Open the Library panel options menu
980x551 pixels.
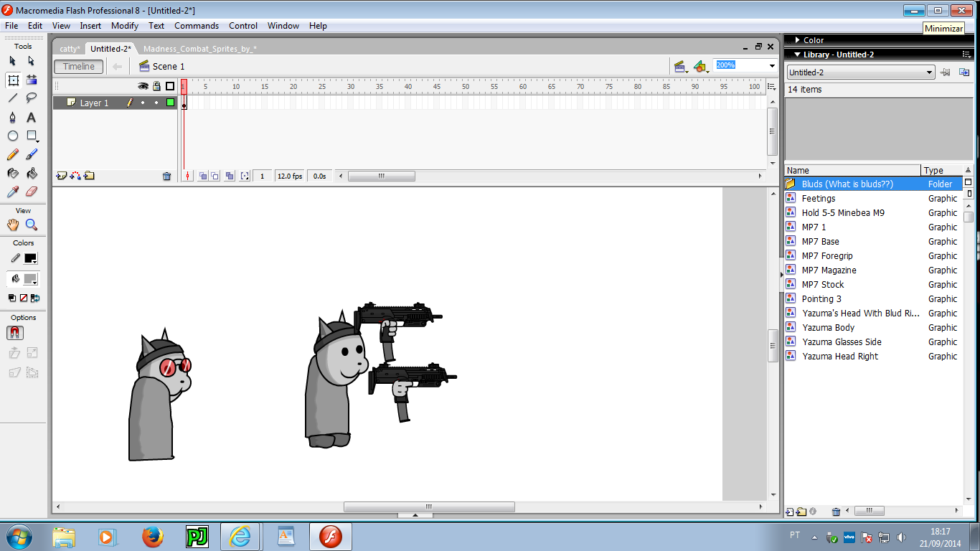tap(966, 55)
